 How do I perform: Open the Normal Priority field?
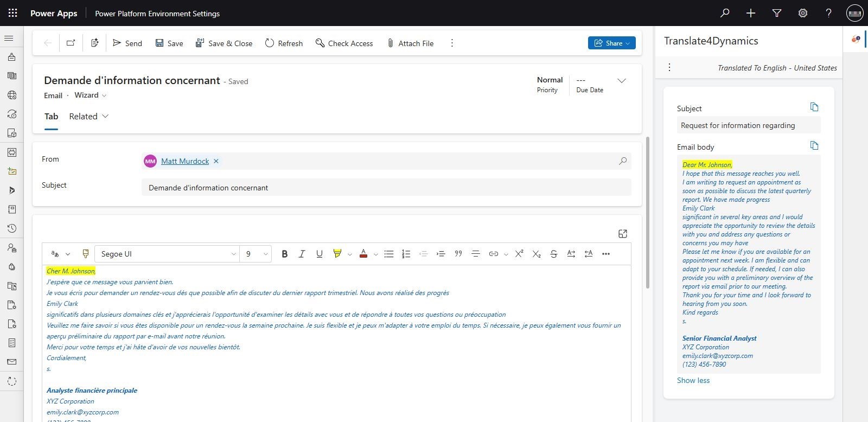550,84
